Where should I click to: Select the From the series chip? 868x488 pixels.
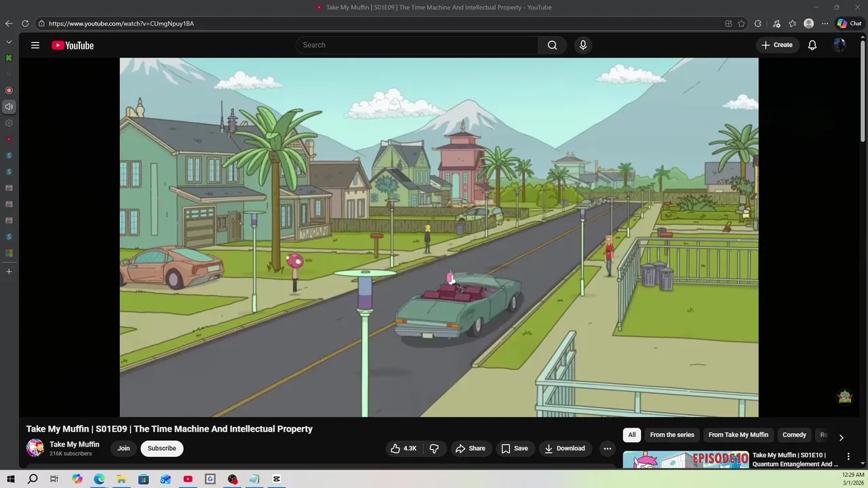click(672, 435)
